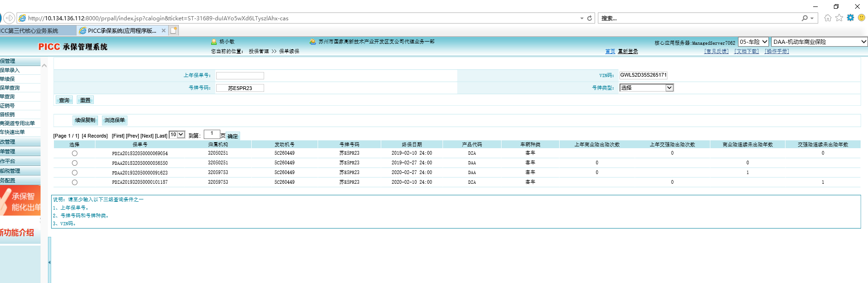Go to [Next] page link
Screen dimensions: 868x283
pos(147,136)
